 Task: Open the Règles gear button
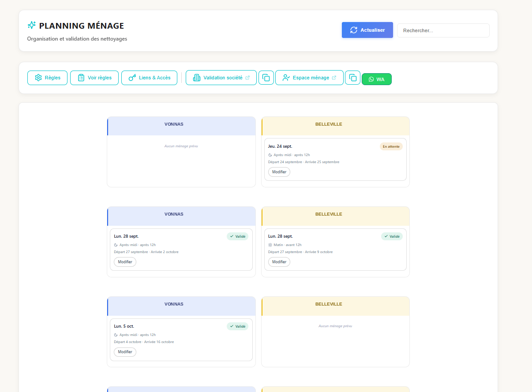[48, 78]
